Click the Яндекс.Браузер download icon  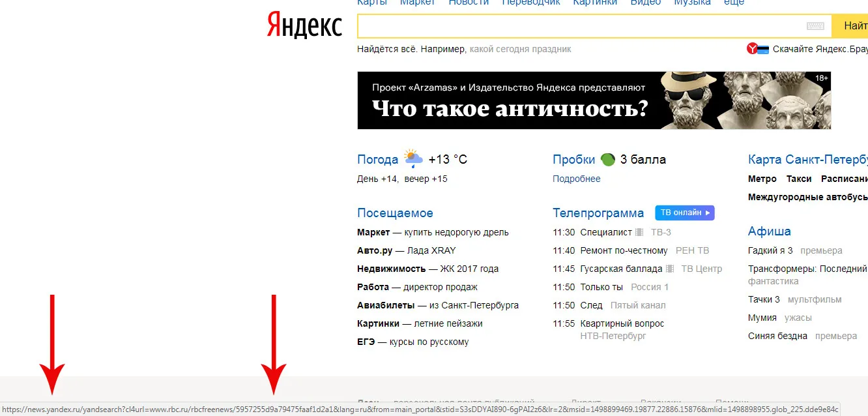[x=758, y=49]
